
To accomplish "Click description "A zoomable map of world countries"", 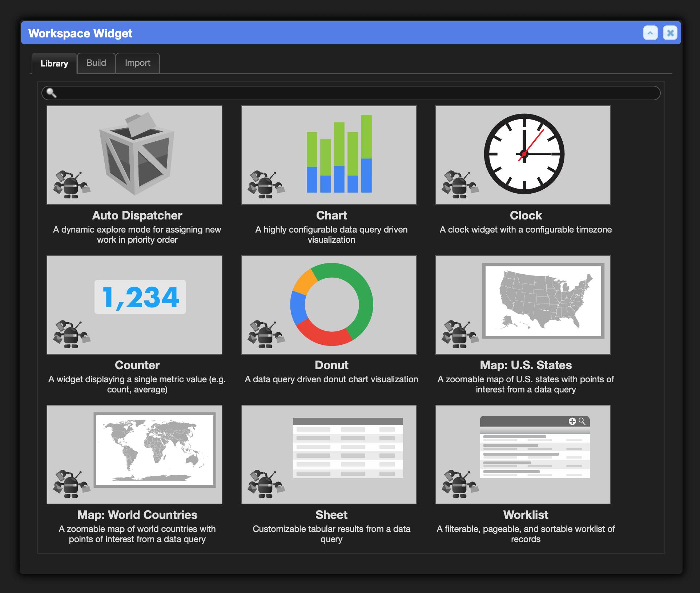I will (x=137, y=534).
